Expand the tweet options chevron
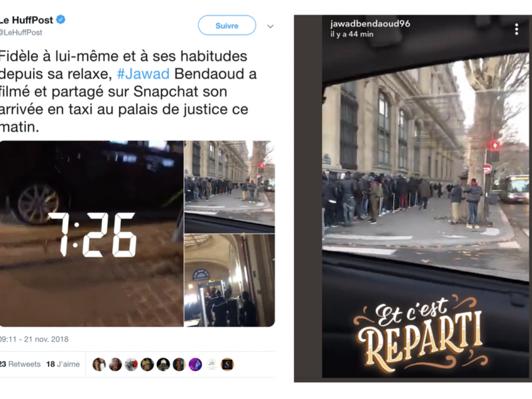Image resolution: width=532 pixels, height=399 pixels. point(270,26)
